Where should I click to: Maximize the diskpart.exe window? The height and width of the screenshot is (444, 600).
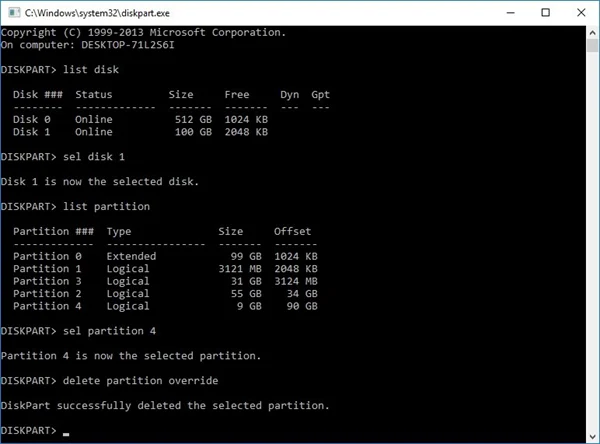[x=545, y=13]
